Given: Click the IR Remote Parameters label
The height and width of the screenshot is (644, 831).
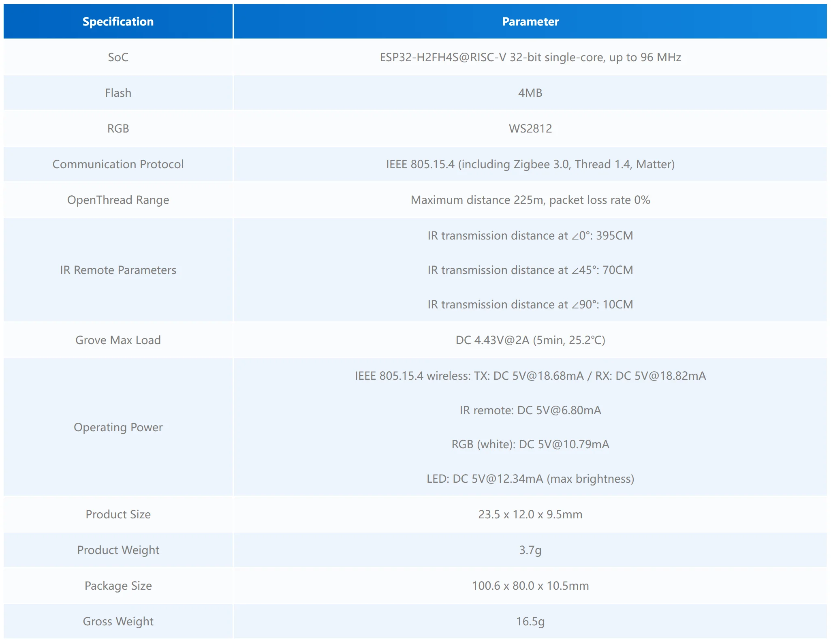Looking at the screenshot, I should click(118, 270).
